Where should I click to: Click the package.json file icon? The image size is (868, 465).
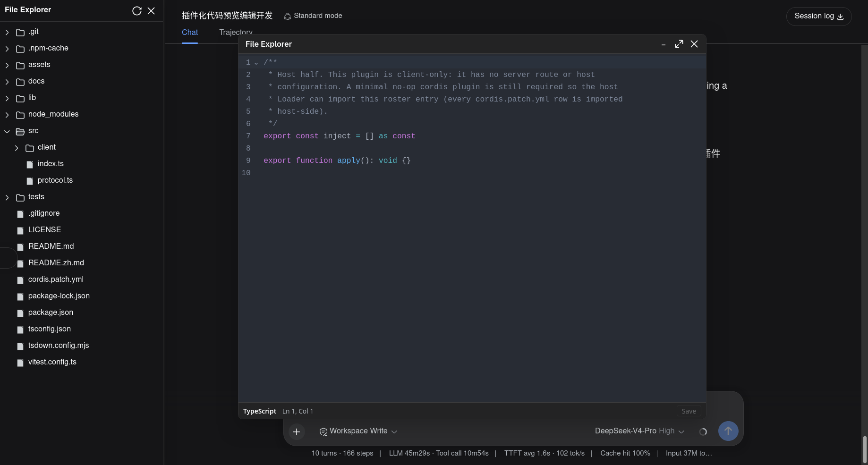pyautogui.click(x=20, y=313)
